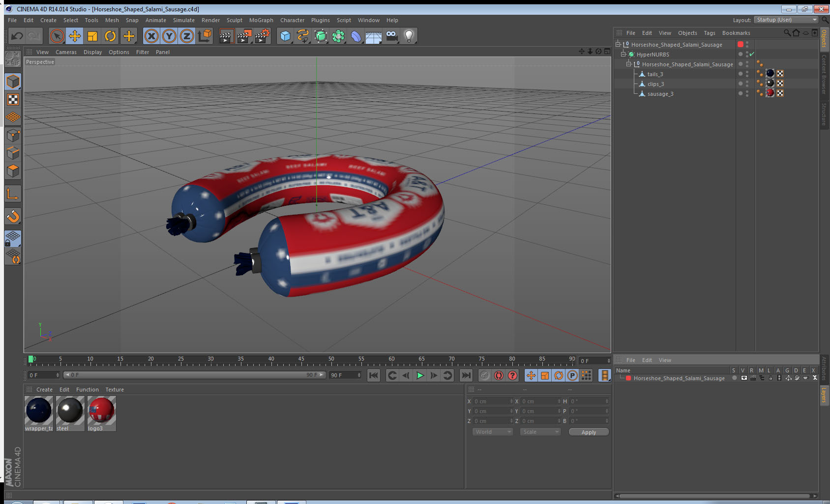
Task: Collapse HyperNURBS hierarchy
Action: pos(623,54)
